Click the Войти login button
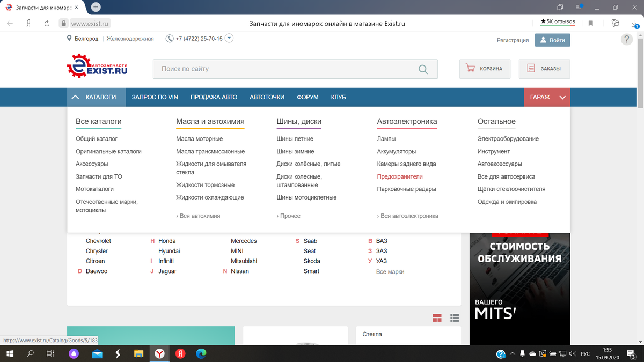The height and width of the screenshot is (362, 644). (x=552, y=40)
